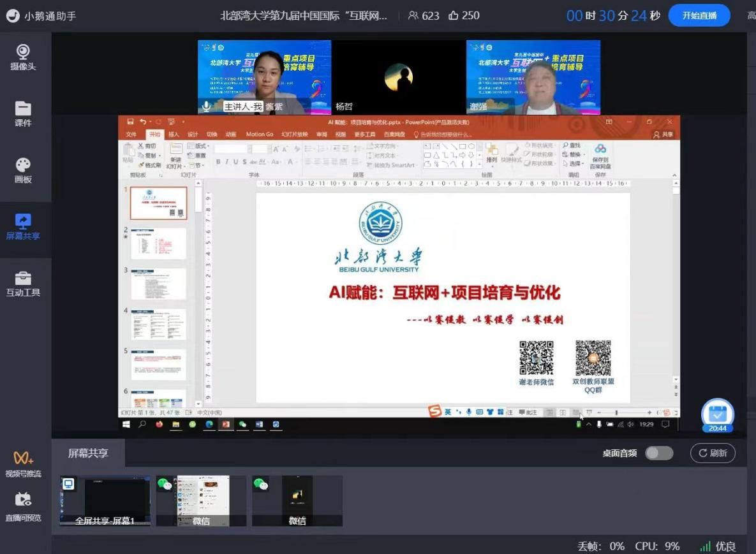
Task: Open 视频号推流 streaming option
Action: click(23, 463)
